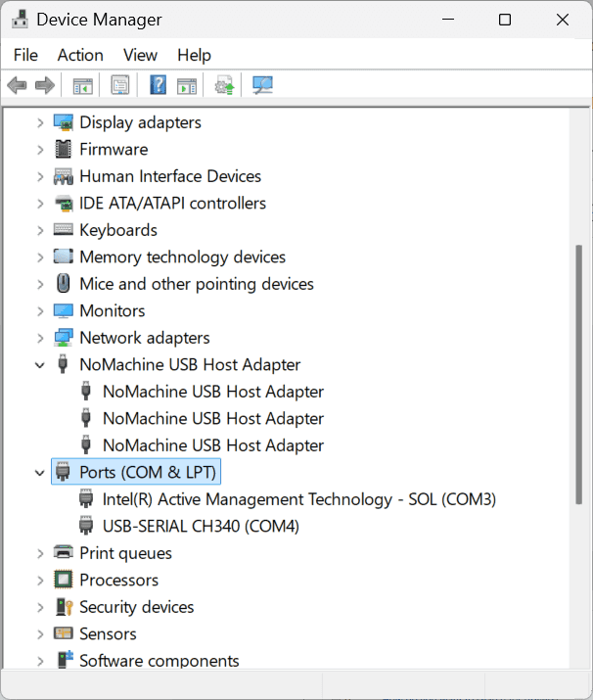The image size is (593, 700).
Task: Click the Show/Hide Action Pane icon
Action: [187, 86]
